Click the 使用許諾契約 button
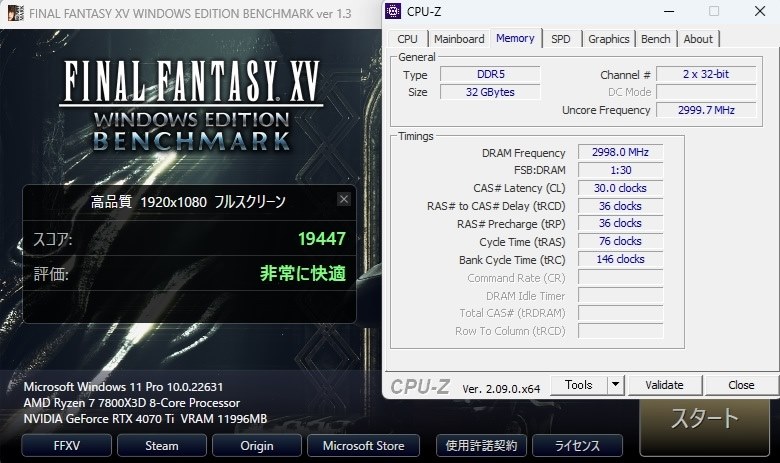 click(481, 446)
